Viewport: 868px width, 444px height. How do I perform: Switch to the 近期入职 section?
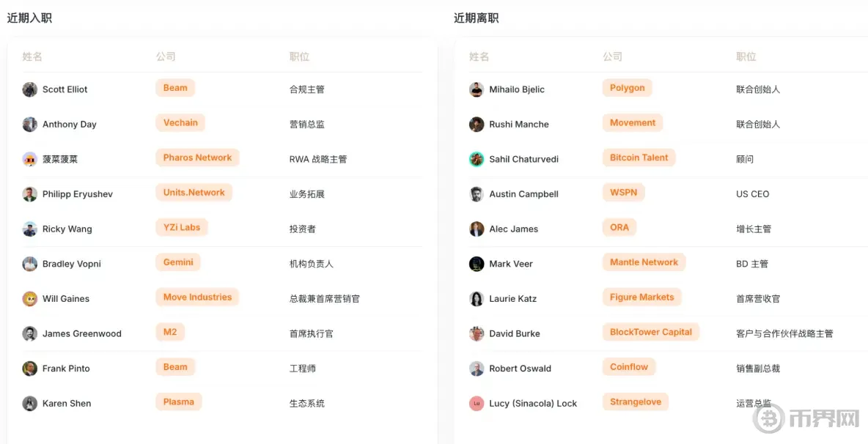click(29, 17)
